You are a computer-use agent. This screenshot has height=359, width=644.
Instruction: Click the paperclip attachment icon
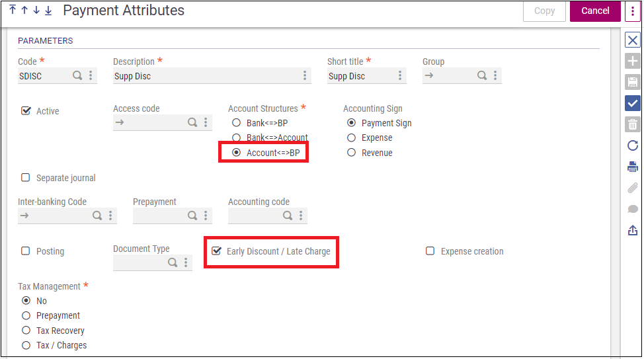tap(633, 188)
